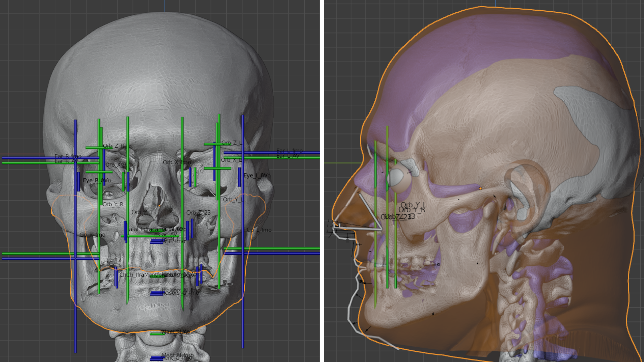Click the Orb_Z_23 label text
The height and width of the screenshot is (362, 644).
[198, 212]
